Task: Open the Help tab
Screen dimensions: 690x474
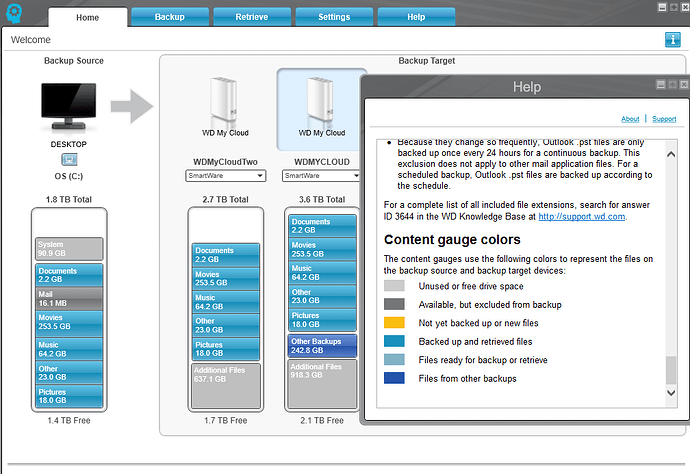Action: [x=416, y=17]
